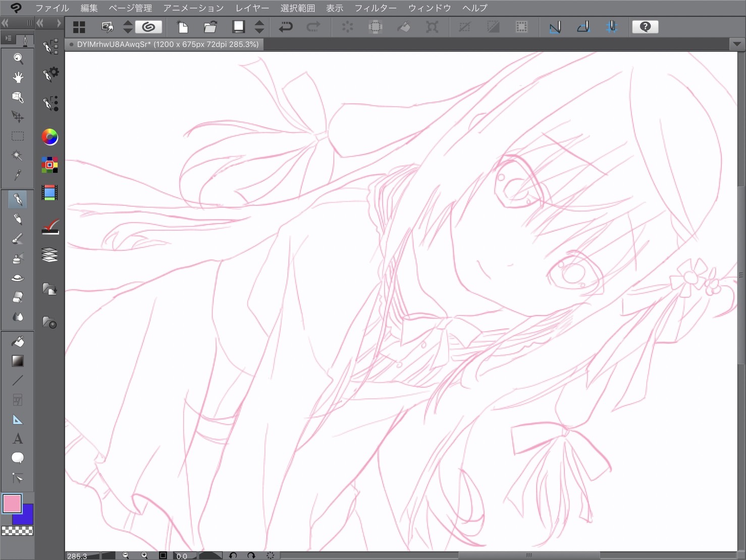Expand the right-pointing palette dock arrow
This screenshot has width=746, height=560.
59,23
